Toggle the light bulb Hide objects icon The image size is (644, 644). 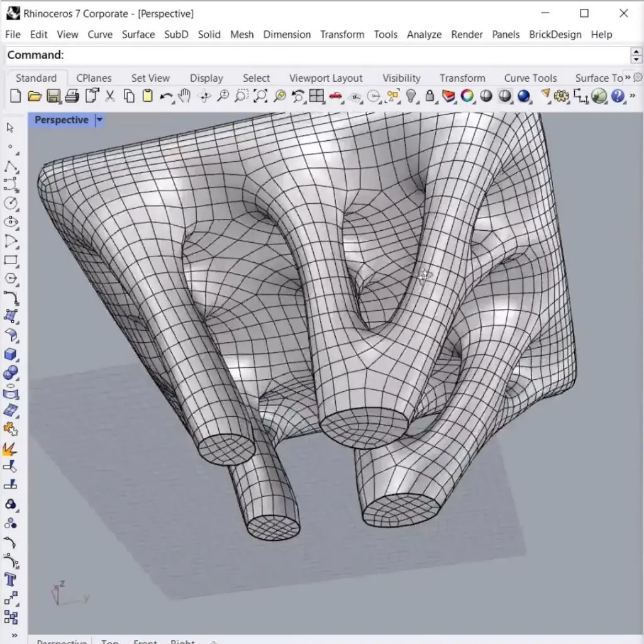pos(411,96)
